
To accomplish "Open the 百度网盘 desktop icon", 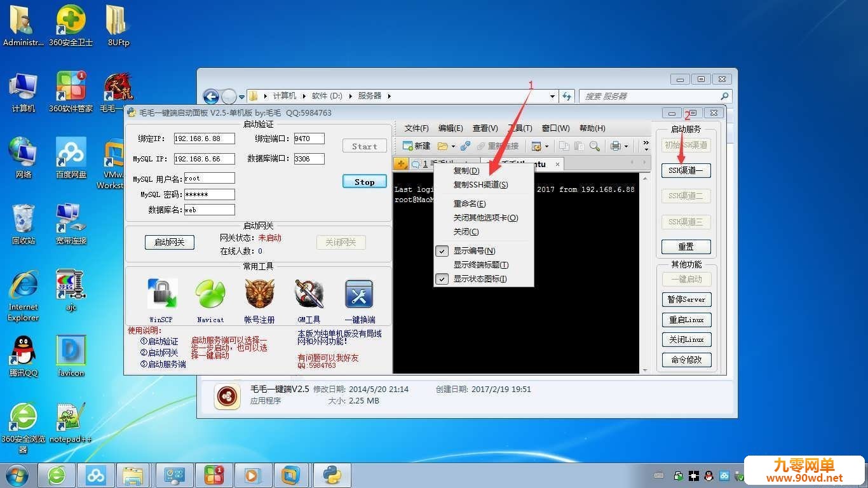I will pos(71,158).
